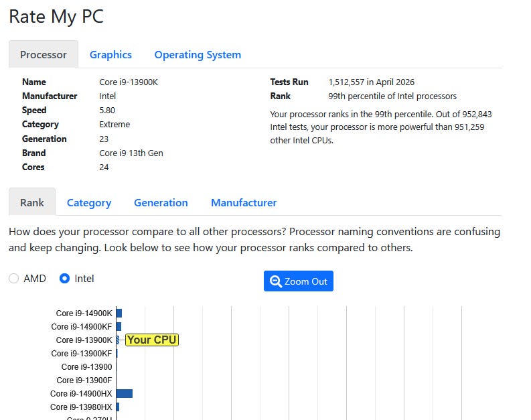Viewport: 531px width, 420px height.
Task: Select the Rank sub-tab
Action: [32, 202]
